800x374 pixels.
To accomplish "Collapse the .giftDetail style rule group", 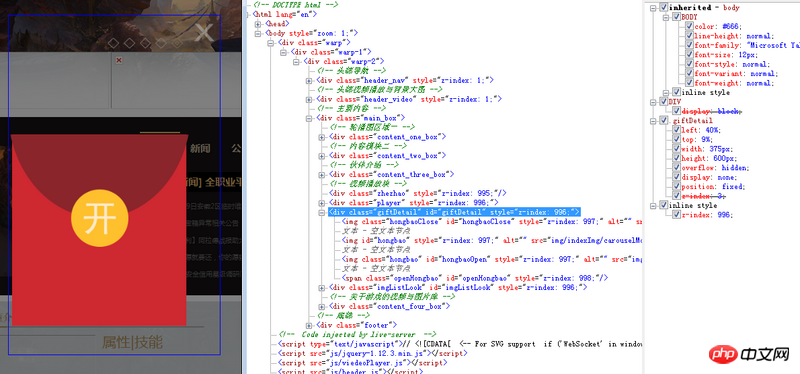I will click(653, 120).
